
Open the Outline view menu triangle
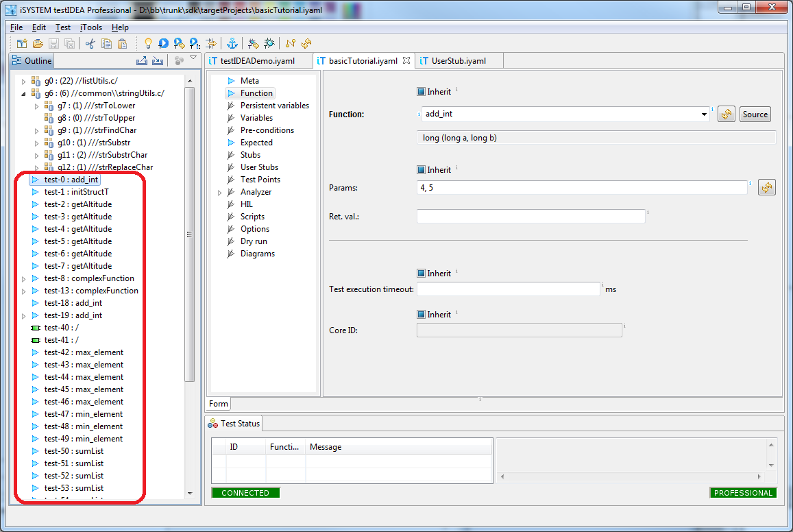click(193, 58)
